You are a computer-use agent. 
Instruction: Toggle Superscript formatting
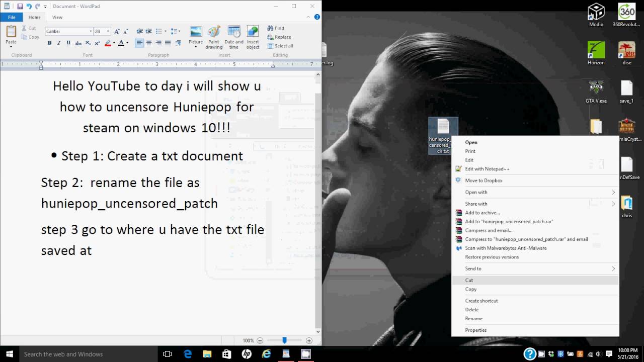coord(97,43)
